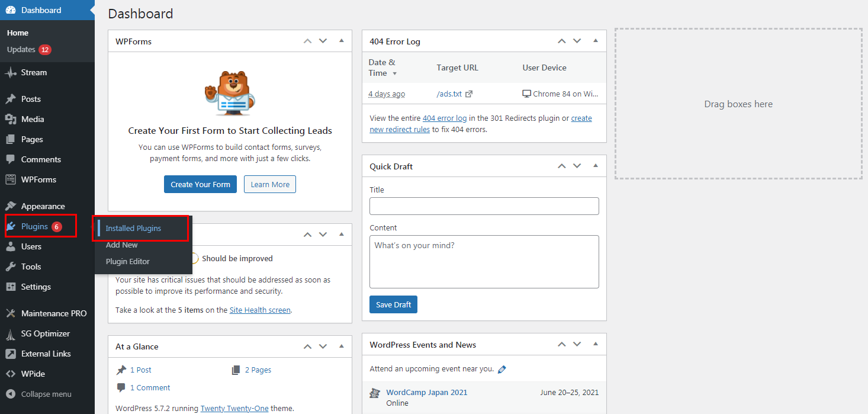Click the Tools wrench icon
This screenshot has height=414, width=868.
click(11, 267)
